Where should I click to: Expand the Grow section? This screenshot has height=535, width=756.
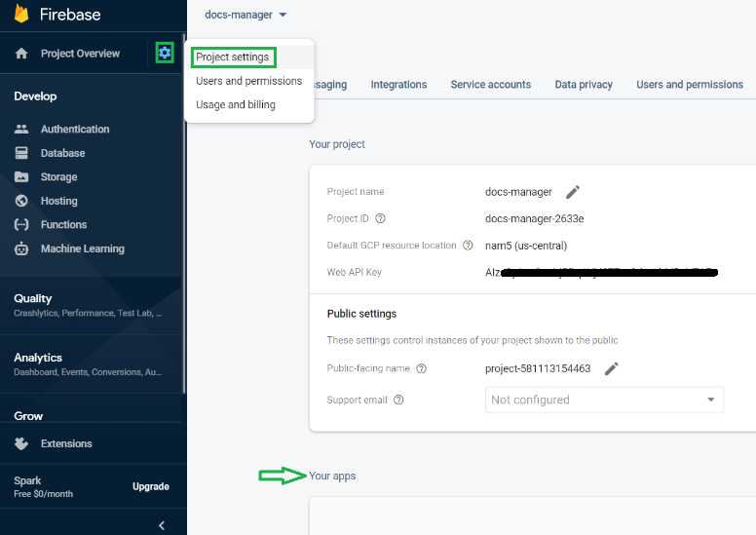pos(28,416)
